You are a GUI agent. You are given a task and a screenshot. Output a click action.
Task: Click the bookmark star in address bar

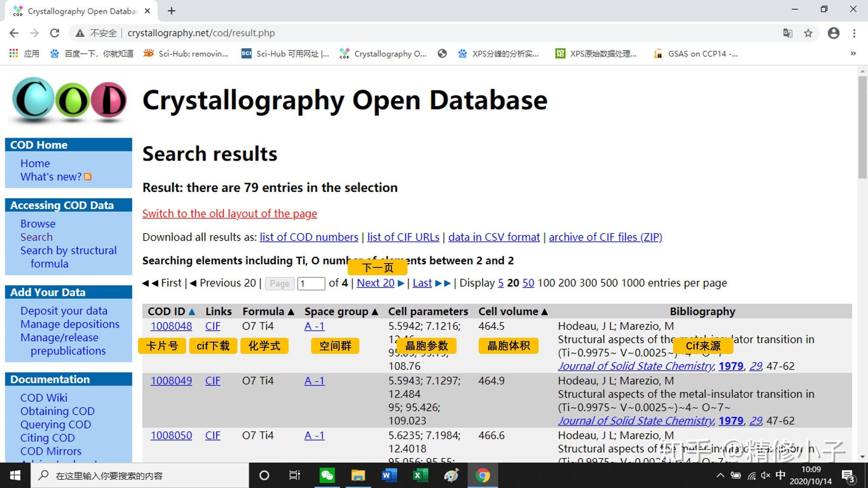[808, 33]
